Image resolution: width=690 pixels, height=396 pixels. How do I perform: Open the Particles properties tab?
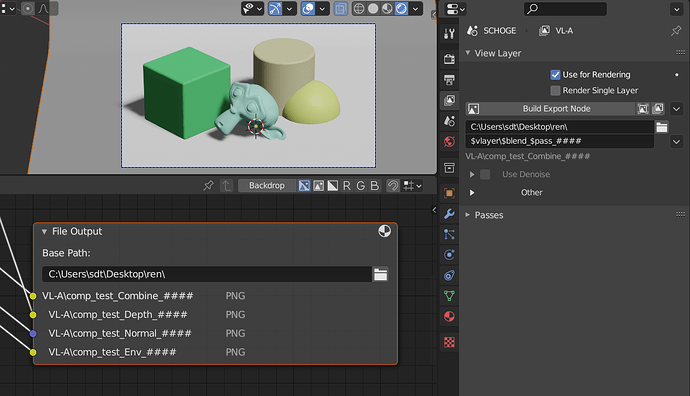click(x=449, y=235)
